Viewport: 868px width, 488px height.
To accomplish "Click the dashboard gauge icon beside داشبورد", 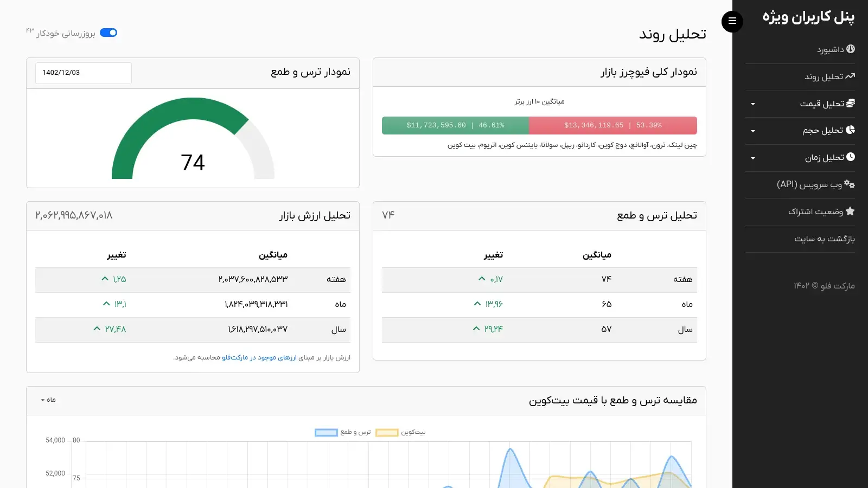I will point(851,49).
